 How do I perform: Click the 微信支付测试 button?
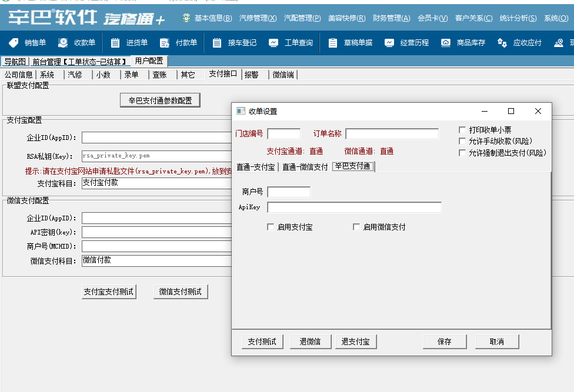[181, 292]
